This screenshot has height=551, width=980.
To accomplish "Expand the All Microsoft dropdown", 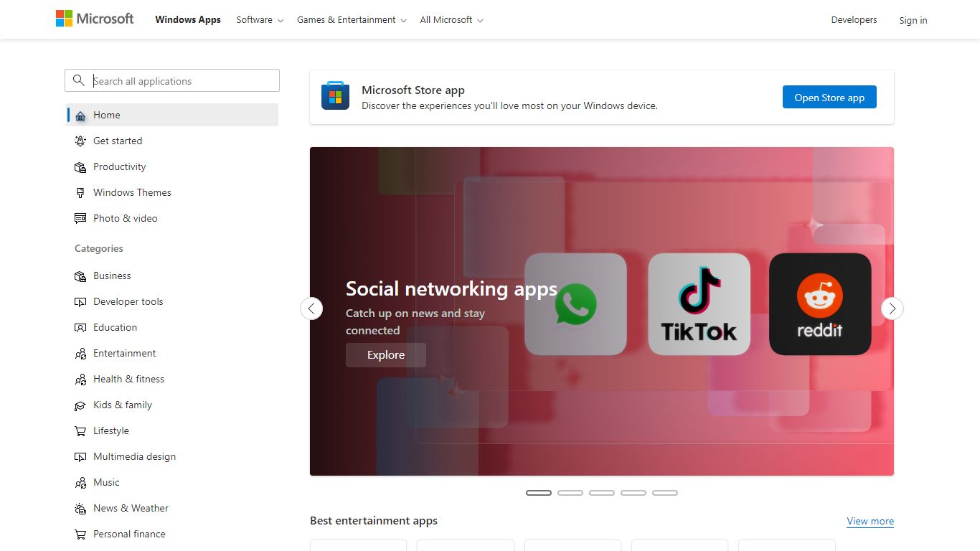I will pos(451,20).
